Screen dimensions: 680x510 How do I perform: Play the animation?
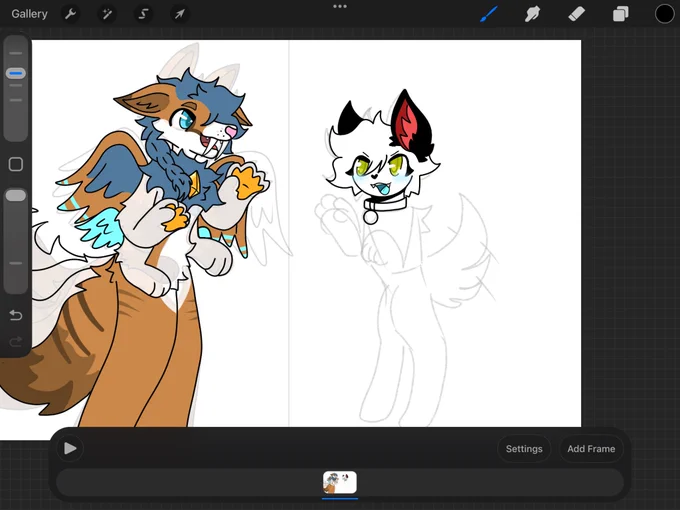coord(70,448)
